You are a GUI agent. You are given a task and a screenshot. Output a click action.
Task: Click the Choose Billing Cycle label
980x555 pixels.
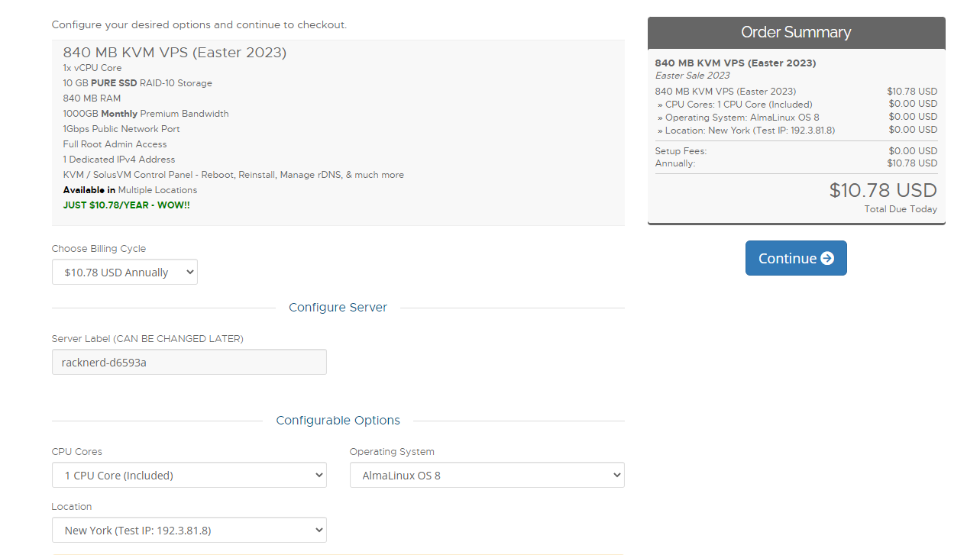(99, 249)
